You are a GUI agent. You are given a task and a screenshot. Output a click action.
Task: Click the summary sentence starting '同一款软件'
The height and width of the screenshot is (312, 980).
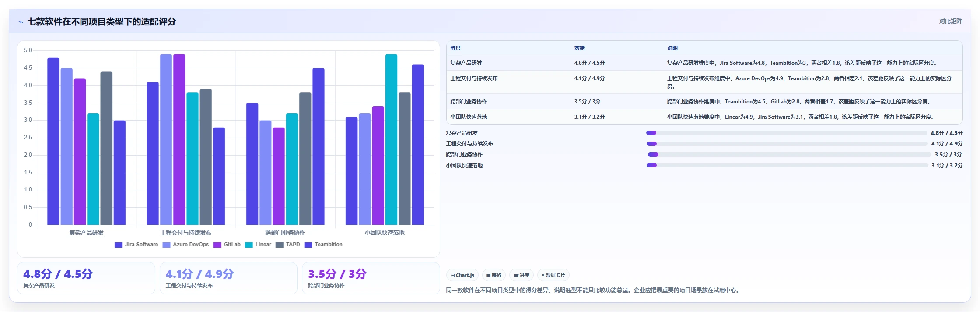point(593,290)
